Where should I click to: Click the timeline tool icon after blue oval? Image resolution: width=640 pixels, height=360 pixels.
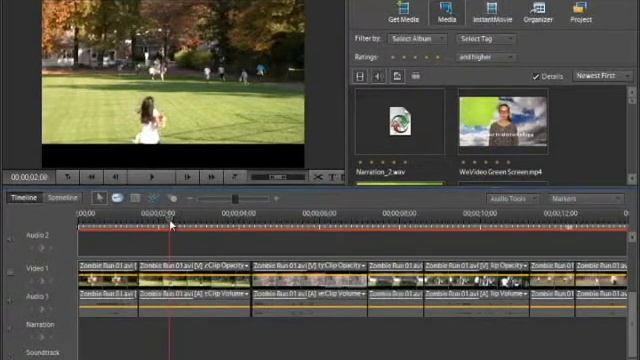tap(135, 198)
